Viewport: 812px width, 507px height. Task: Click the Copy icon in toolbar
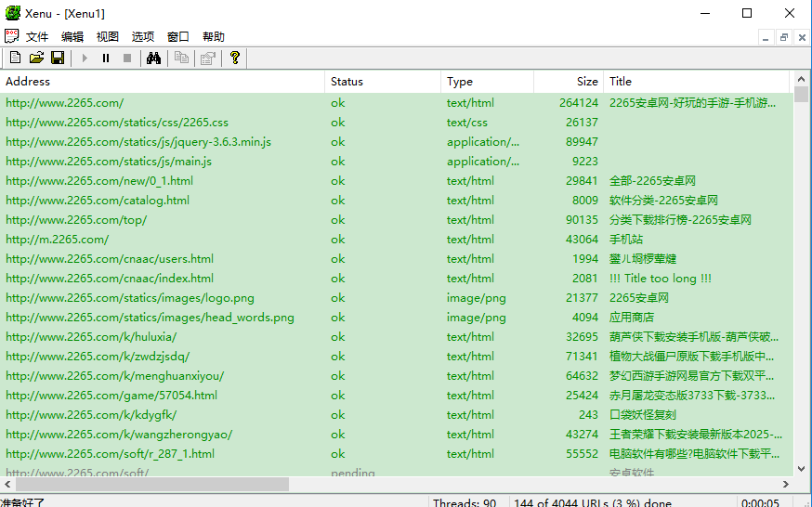coord(182,58)
